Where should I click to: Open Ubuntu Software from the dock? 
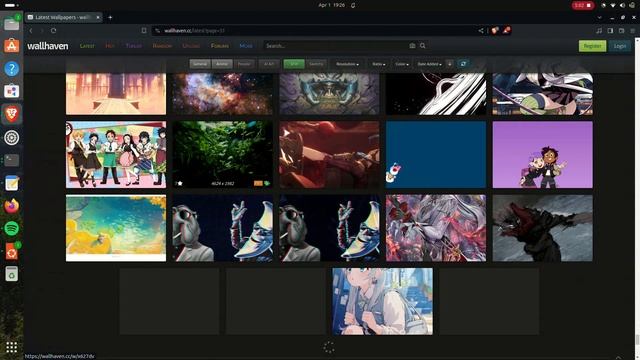click(11, 46)
